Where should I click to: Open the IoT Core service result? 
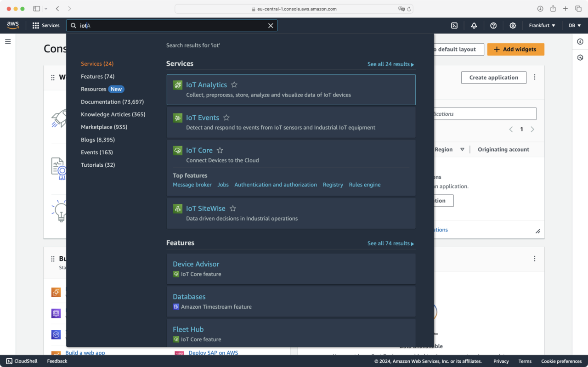[199, 150]
